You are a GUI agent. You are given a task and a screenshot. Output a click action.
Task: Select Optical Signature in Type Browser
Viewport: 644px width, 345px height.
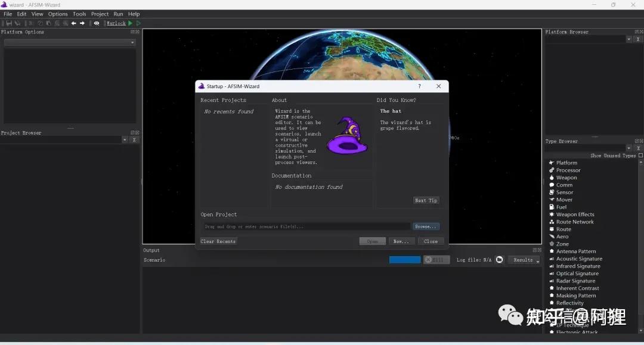tap(577, 273)
